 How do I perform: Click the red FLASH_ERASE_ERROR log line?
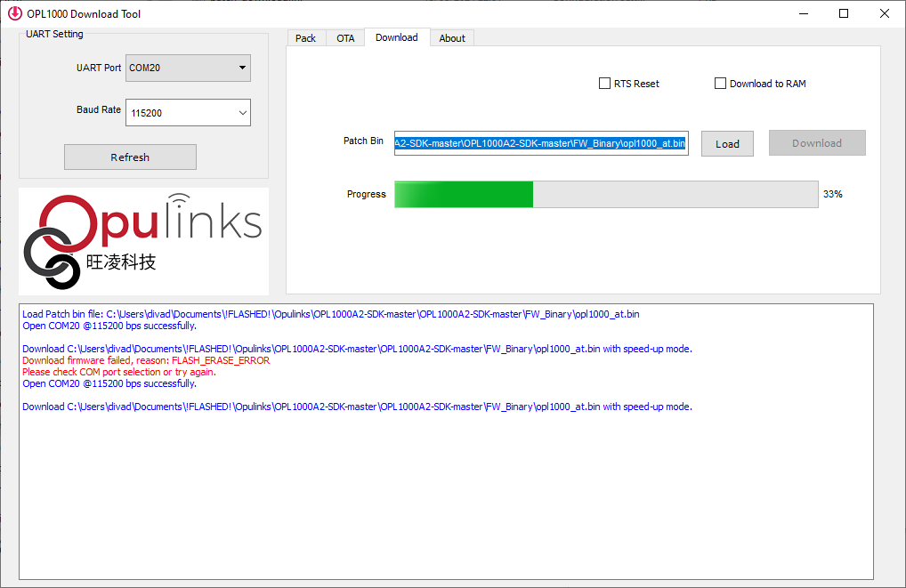146,360
